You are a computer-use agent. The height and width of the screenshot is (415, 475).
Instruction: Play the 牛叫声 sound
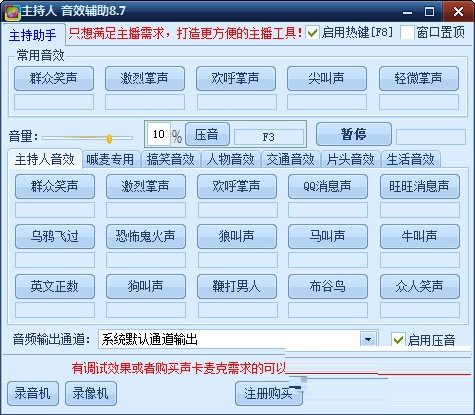pyautogui.click(x=420, y=236)
